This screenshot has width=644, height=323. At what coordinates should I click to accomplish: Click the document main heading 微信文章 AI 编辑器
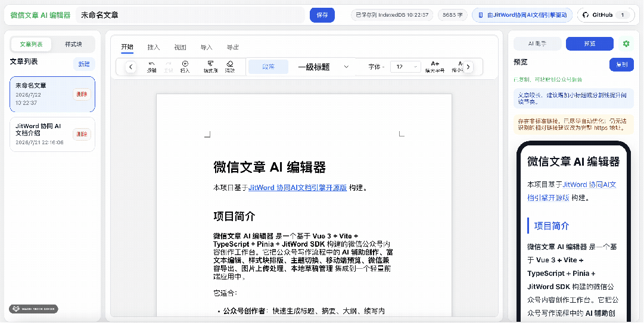click(269, 167)
